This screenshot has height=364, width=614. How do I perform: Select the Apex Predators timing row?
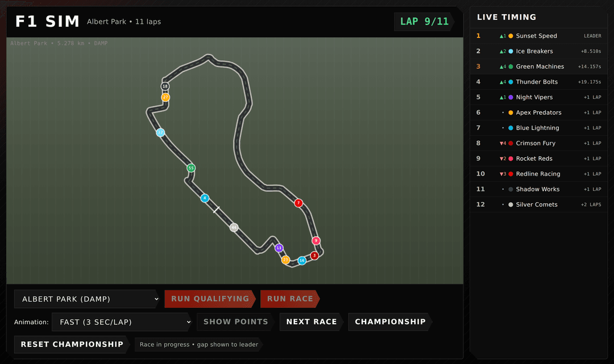pos(538,112)
